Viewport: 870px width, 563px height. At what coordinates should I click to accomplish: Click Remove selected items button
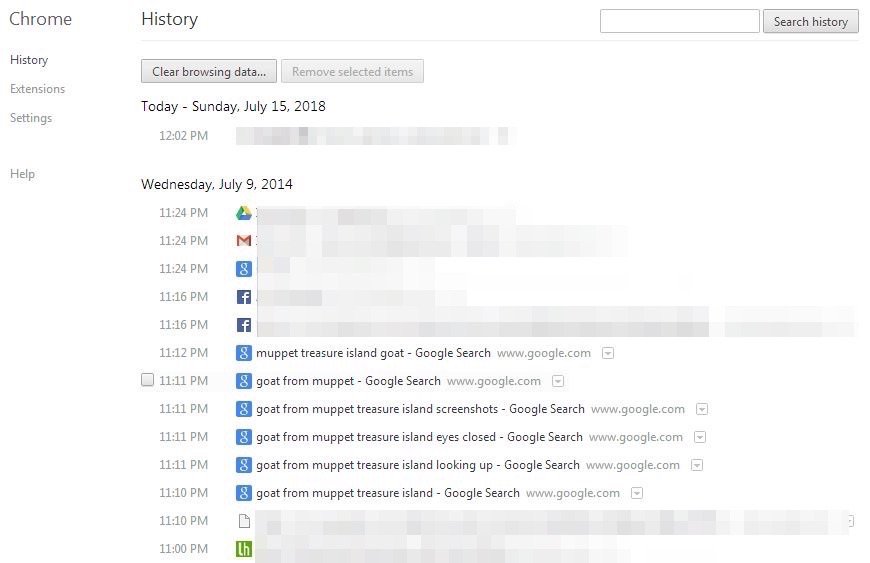pos(352,72)
